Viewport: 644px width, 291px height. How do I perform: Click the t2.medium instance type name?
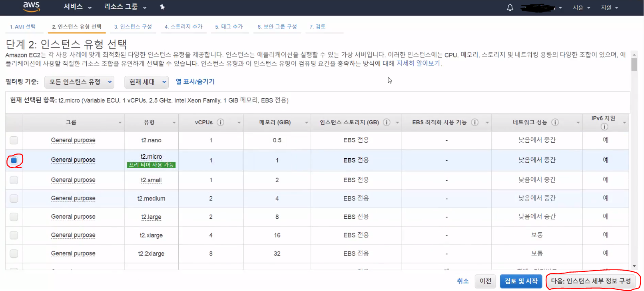[151, 199]
